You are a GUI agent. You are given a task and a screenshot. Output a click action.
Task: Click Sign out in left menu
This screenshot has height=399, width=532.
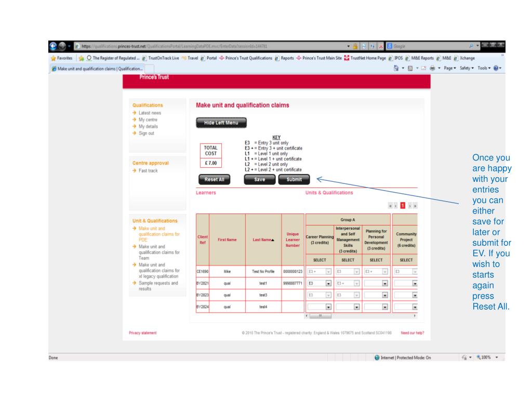click(x=146, y=134)
